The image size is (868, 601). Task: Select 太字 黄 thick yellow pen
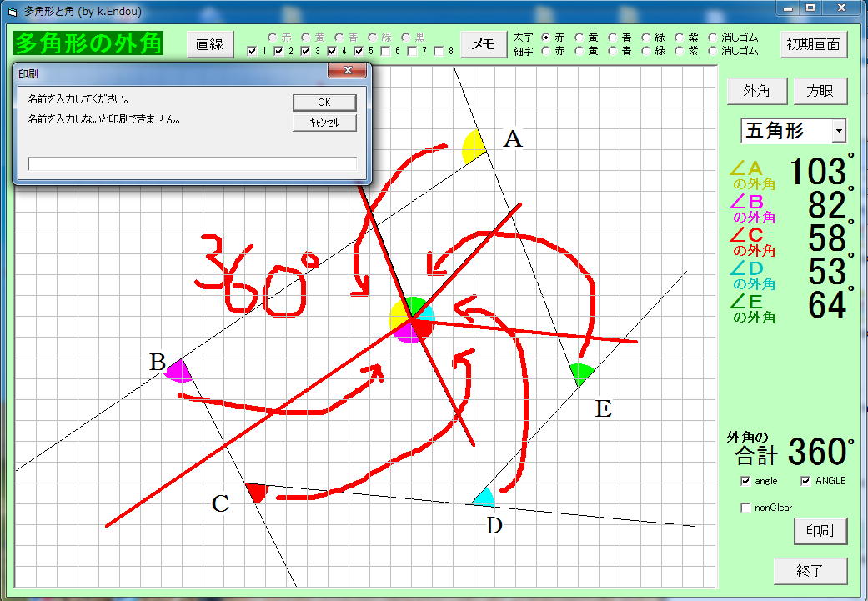580,38
